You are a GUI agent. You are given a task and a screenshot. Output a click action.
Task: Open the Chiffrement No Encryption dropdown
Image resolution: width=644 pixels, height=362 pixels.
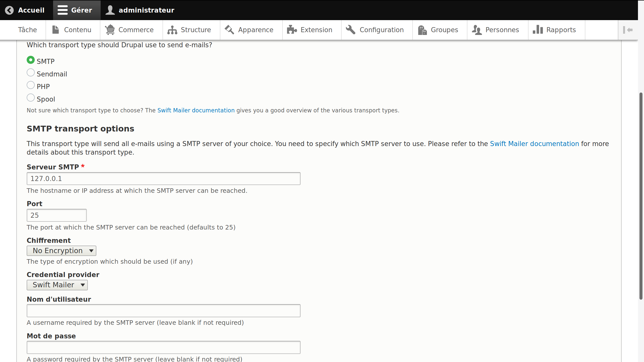(x=61, y=251)
